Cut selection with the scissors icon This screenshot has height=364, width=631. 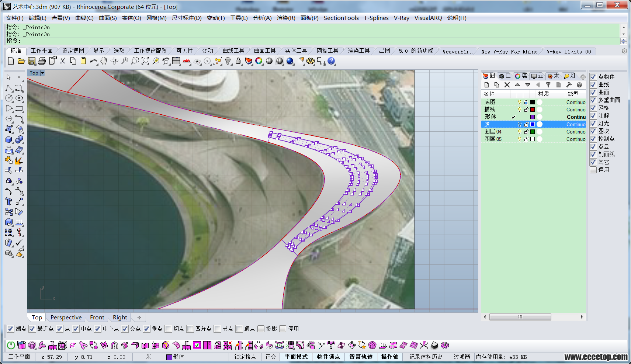[x=63, y=61]
